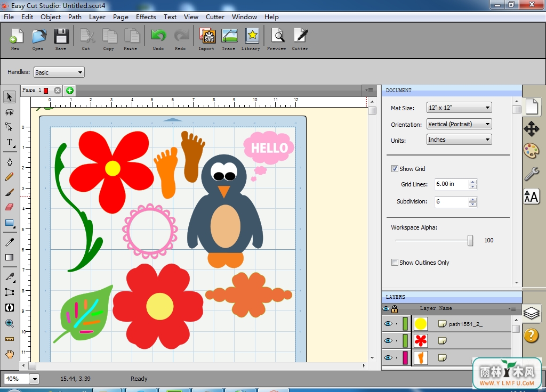Open the zoom percentage dropdown arrow
This screenshot has width=546, height=392.
pyautogui.click(x=34, y=379)
